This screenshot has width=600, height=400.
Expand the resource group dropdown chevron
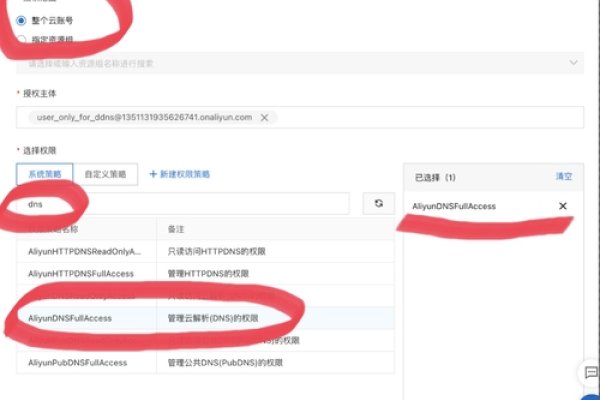(x=575, y=62)
